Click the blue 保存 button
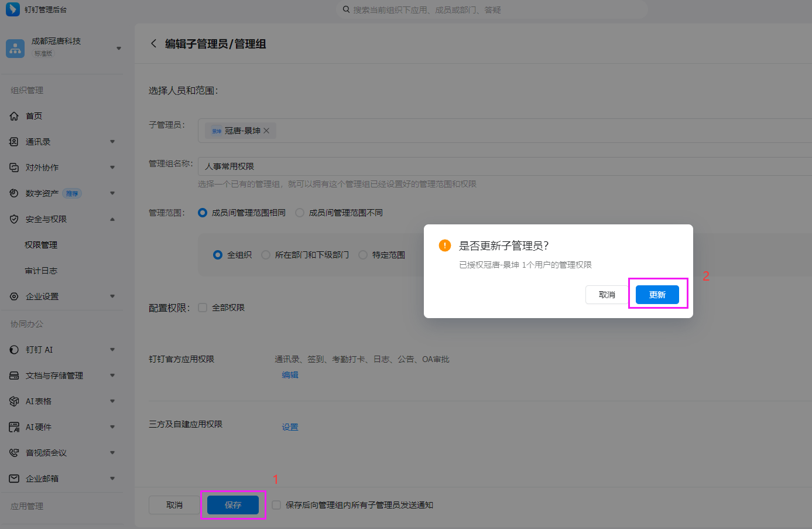 tap(233, 505)
